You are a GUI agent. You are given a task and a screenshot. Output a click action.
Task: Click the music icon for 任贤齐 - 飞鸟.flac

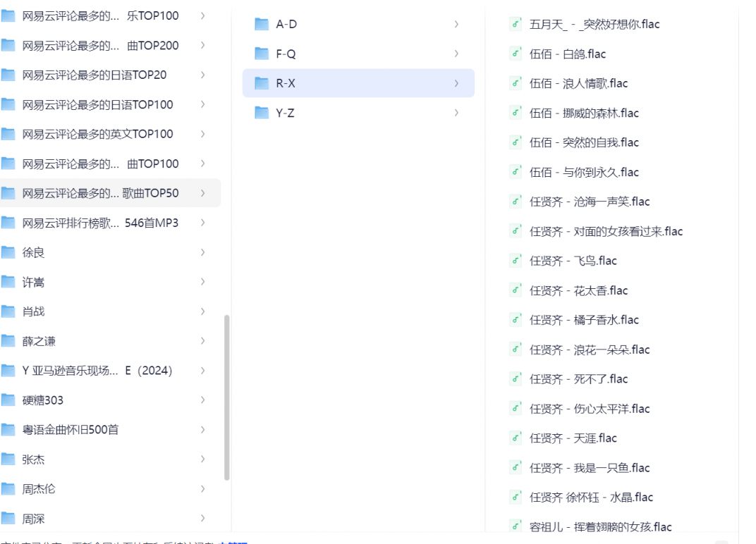coord(516,261)
